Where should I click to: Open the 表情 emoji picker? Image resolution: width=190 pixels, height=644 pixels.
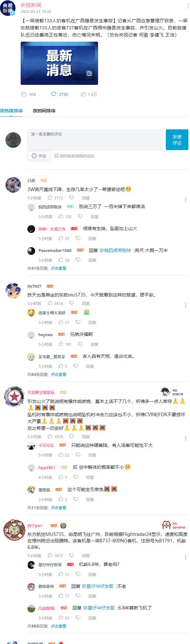click(x=39, y=156)
